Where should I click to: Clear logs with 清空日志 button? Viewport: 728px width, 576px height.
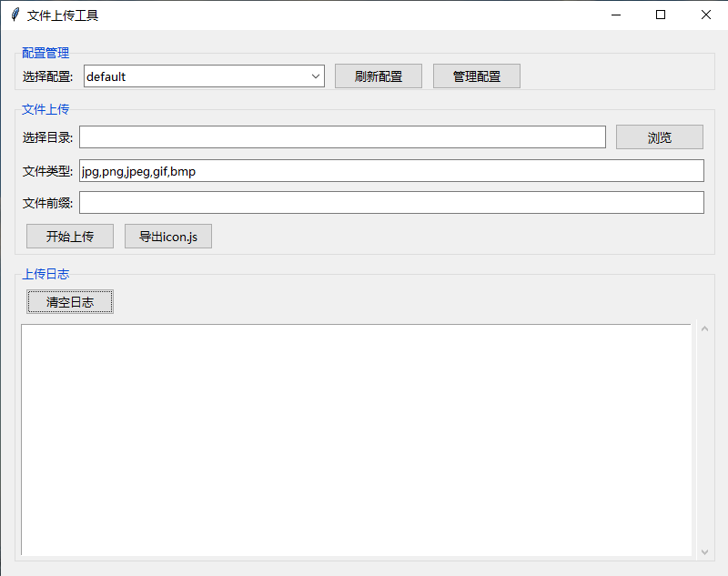(x=69, y=301)
